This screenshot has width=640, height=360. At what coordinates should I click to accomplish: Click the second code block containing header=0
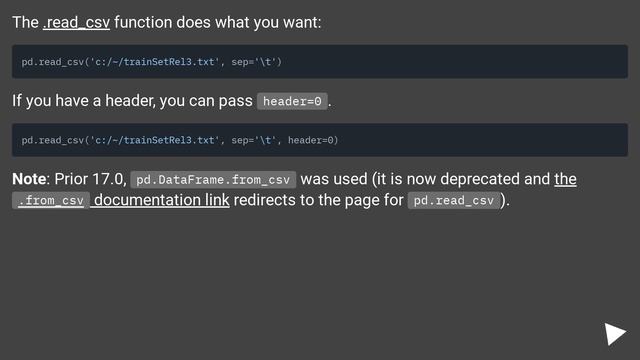(x=320, y=140)
